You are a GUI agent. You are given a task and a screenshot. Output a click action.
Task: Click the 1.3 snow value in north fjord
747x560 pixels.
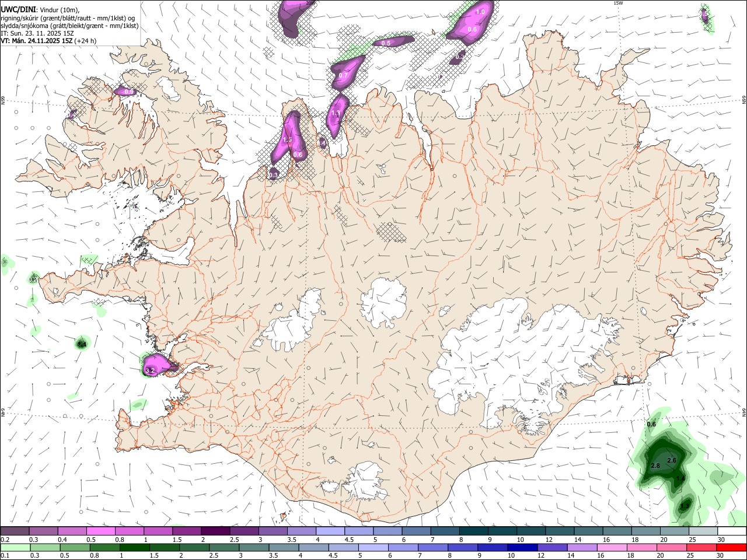tap(336, 113)
